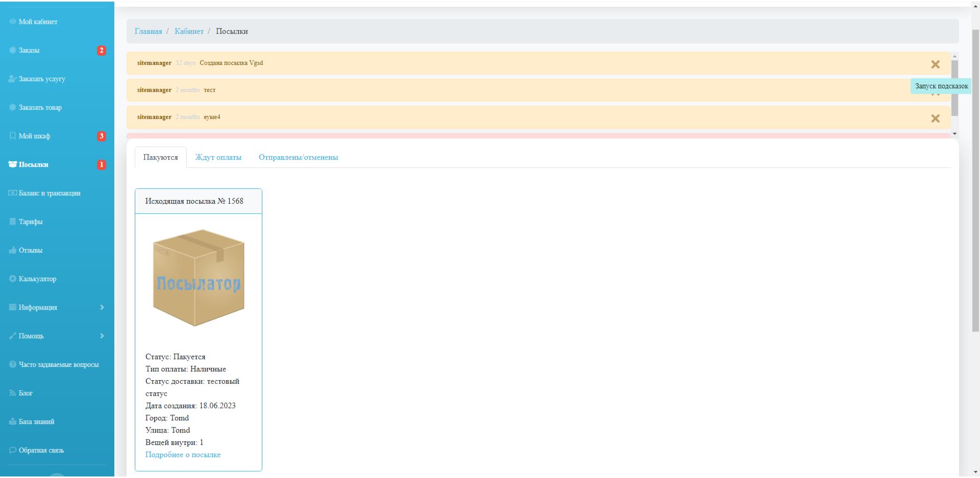The height and width of the screenshot is (478, 980).
Task: Open Мой шкаф bookmark icon
Action: click(x=13, y=136)
